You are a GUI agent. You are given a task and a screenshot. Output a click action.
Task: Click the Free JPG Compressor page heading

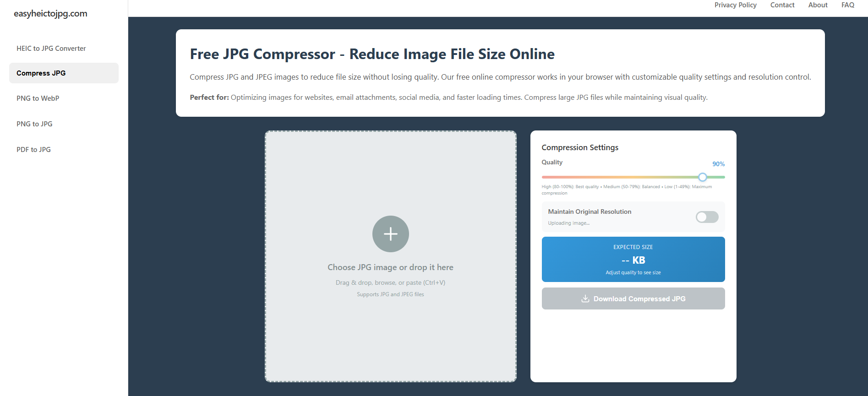tap(372, 54)
